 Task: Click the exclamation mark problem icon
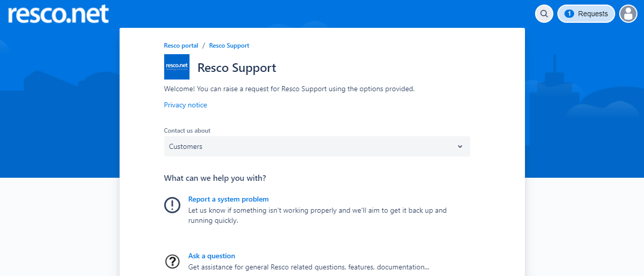click(172, 205)
